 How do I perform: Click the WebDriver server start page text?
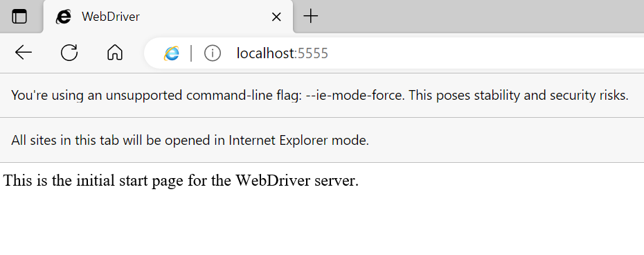[x=181, y=181]
